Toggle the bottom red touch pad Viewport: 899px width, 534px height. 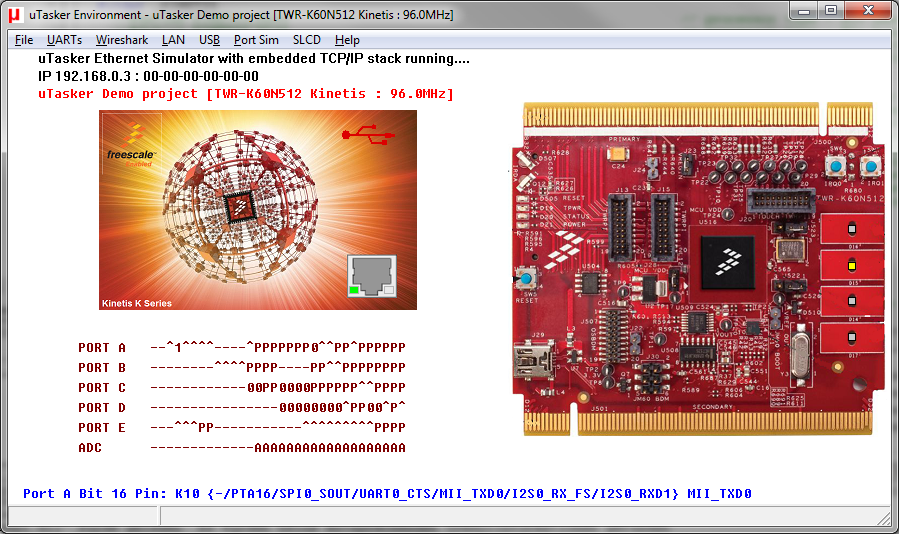853,336
